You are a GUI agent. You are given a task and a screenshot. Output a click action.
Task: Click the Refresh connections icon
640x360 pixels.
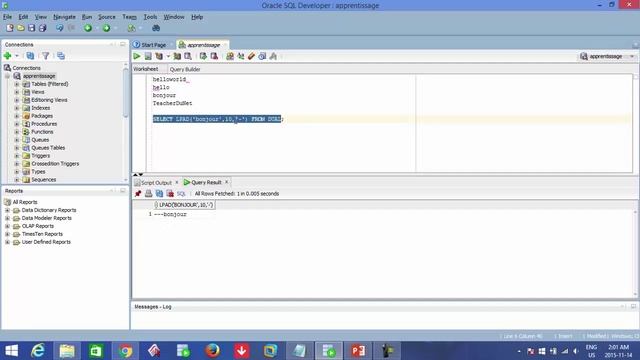pos(30,56)
